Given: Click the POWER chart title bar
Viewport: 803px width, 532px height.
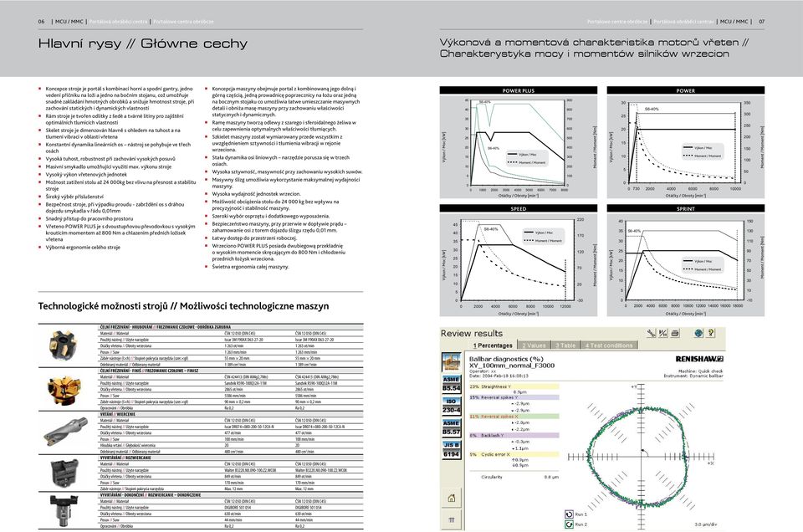Looking at the screenshot, I should (686, 90).
